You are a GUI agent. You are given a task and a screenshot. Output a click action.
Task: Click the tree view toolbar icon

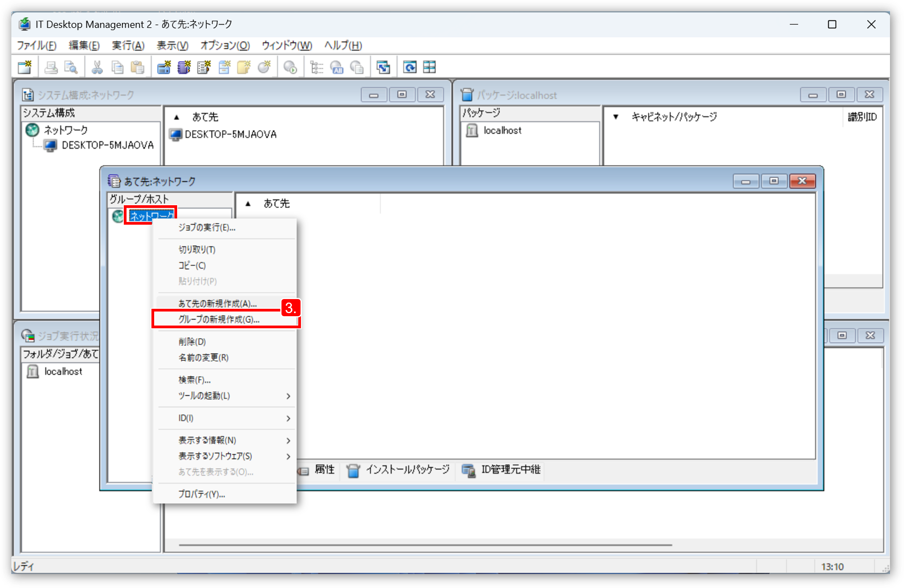pyautogui.click(x=316, y=67)
